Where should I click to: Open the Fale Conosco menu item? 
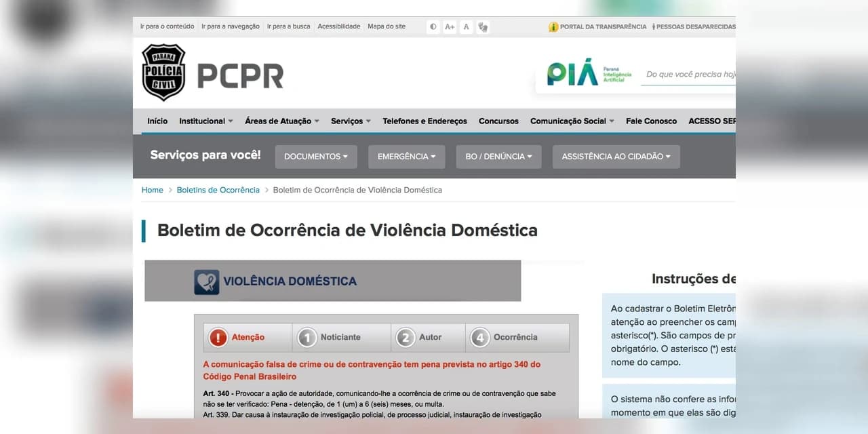[651, 121]
